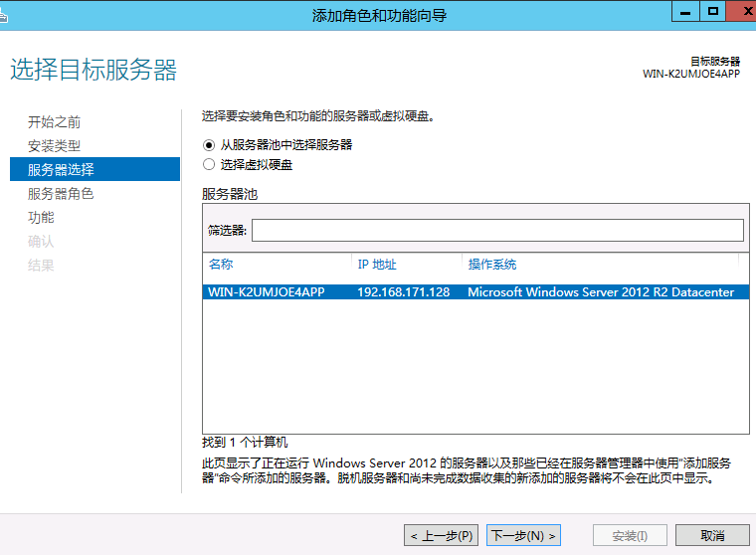Select 从服务器池中选择服务器 radio option

[209, 144]
